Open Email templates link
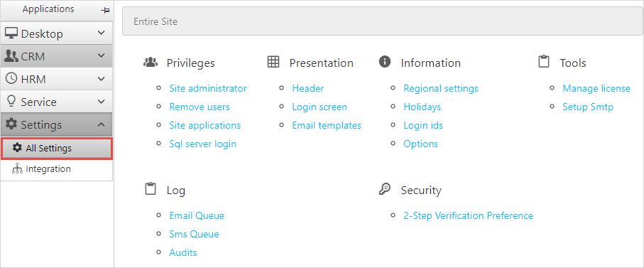Image resolution: width=644 pixels, height=268 pixels. (327, 125)
